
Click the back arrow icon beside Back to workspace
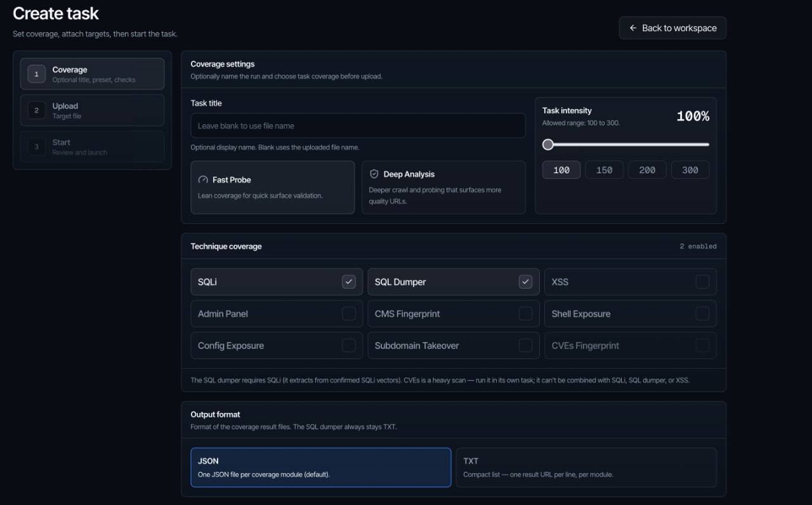pyautogui.click(x=632, y=28)
